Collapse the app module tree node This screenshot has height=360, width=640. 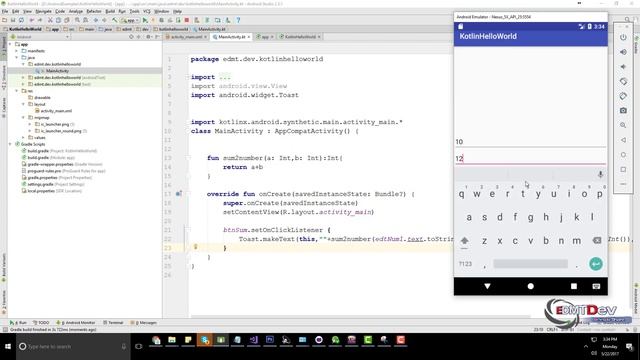point(10,44)
